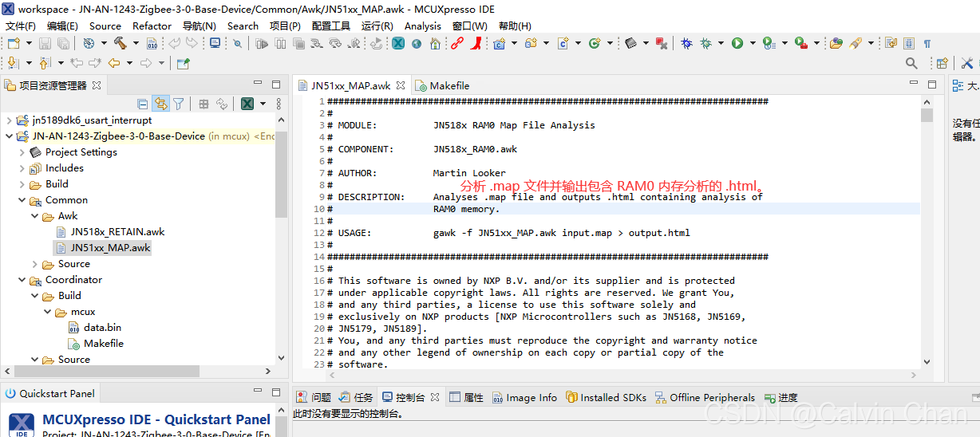Switch to the Makefile editor tab
Screen dimensions: 980x437
pos(441,85)
